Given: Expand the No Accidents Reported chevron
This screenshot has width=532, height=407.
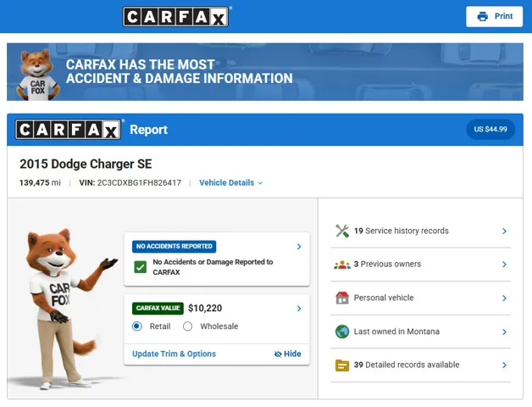Looking at the screenshot, I should coord(299,247).
